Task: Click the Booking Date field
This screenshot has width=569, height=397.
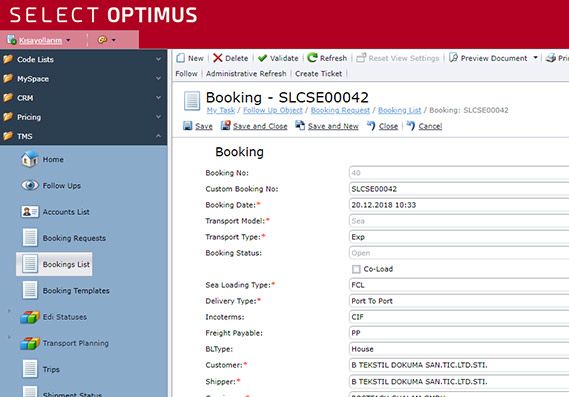Action: pos(459,205)
